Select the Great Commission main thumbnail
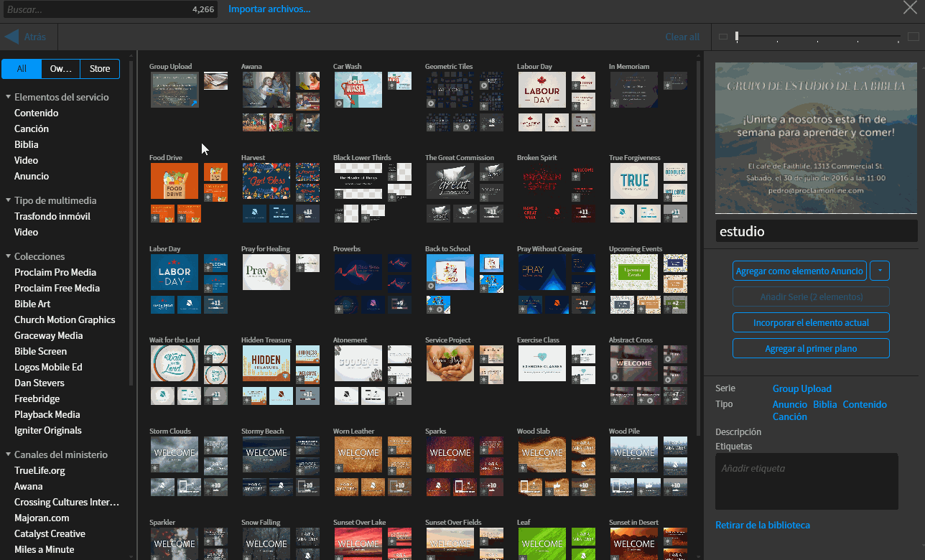 (x=450, y=181)
